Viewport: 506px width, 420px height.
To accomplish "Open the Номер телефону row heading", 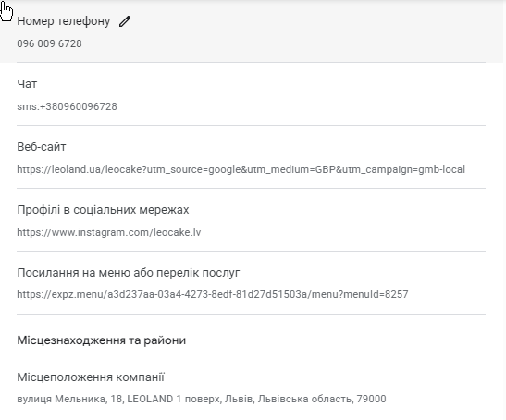I will pos(64,21).
